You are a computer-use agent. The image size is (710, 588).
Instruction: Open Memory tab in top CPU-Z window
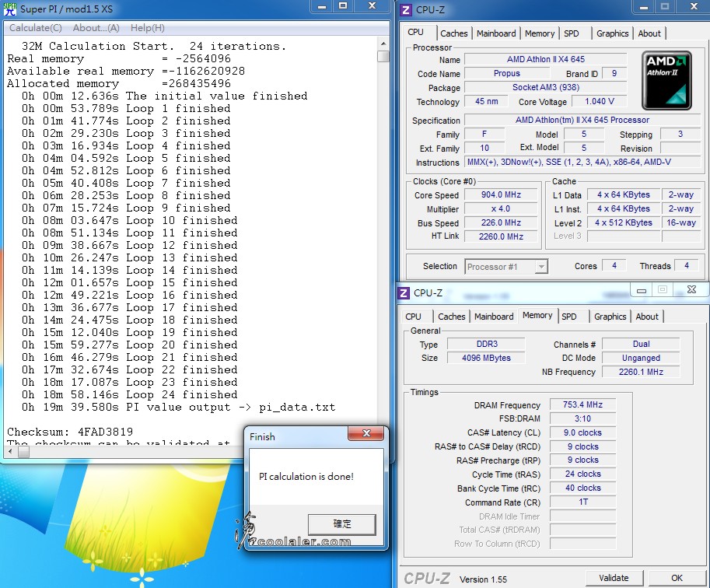click(x=539, y=33)
